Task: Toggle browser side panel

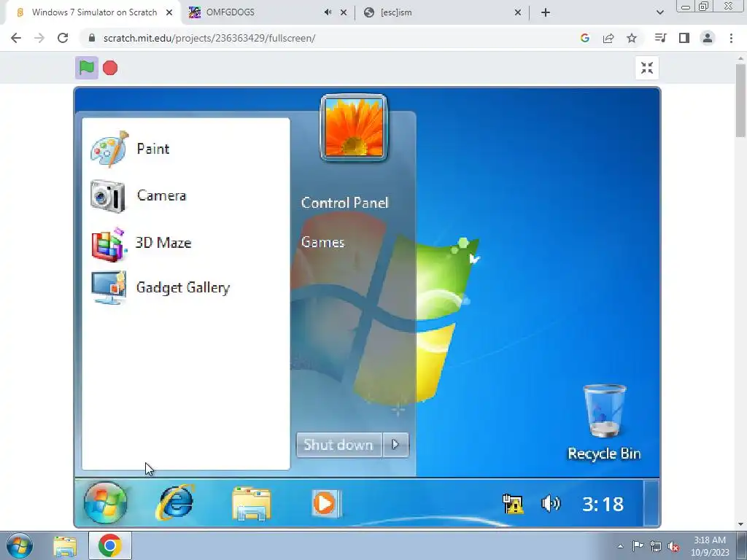Action: pyautogui.click(x=684, y=38)
